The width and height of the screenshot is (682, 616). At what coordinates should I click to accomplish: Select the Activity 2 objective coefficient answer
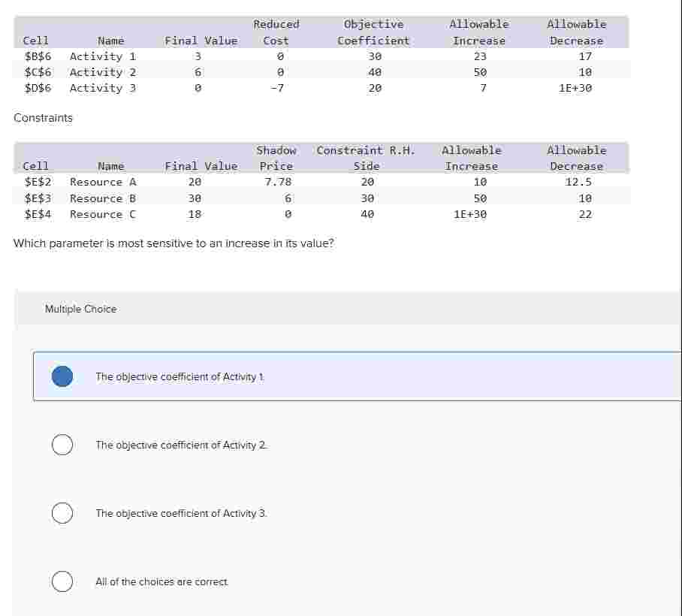coord(62,445)
